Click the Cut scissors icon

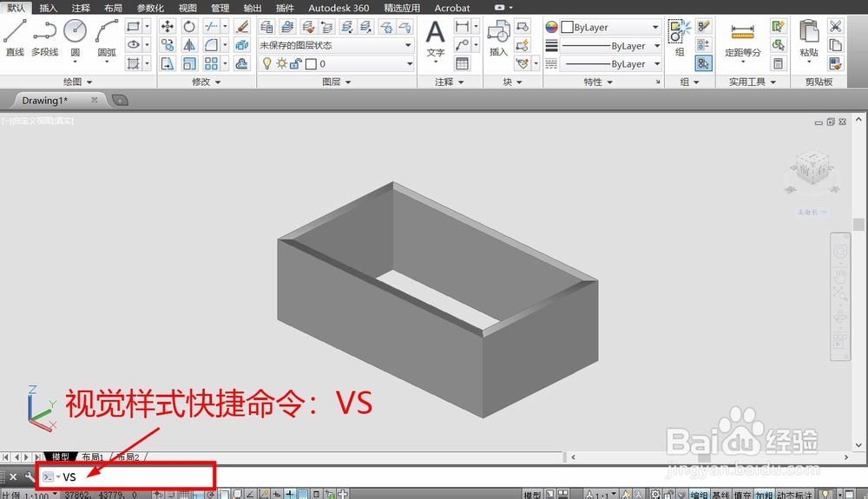coord(835,26)
